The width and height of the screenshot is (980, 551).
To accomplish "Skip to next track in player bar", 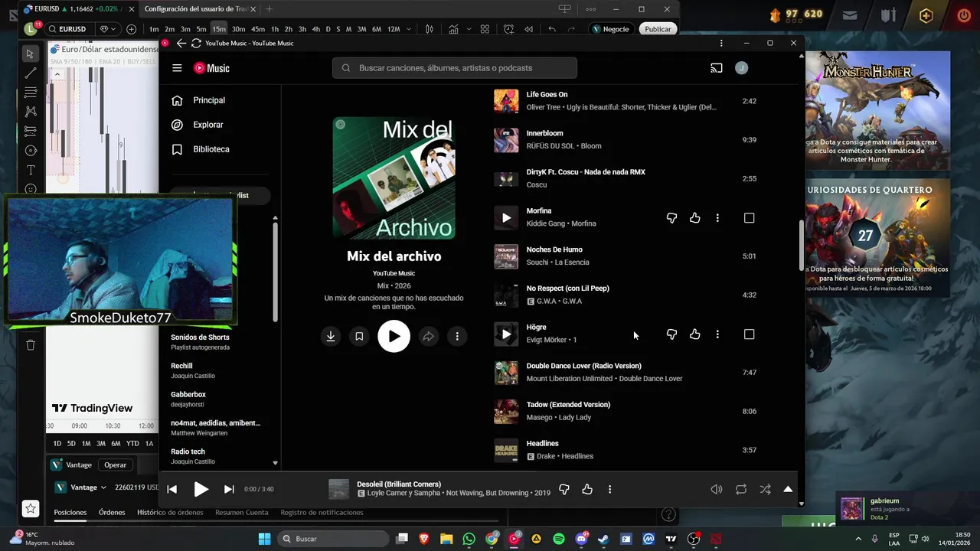I will pyautogui.click(x=229, y=489).
